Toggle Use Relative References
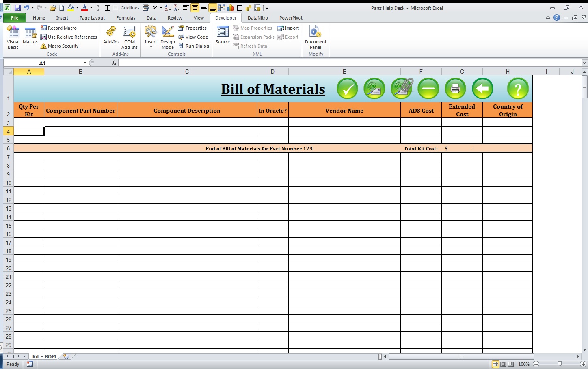588x369 pixels. 69,37
